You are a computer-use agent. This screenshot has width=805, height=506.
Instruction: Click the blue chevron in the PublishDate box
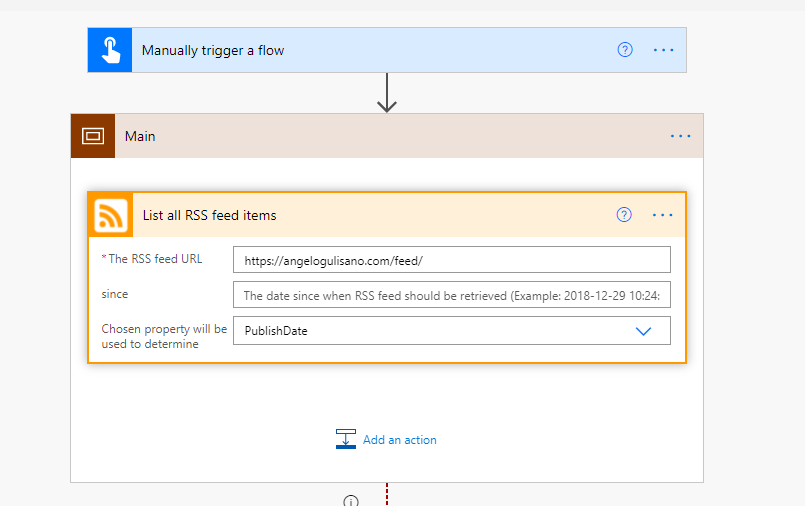point(643,331)
